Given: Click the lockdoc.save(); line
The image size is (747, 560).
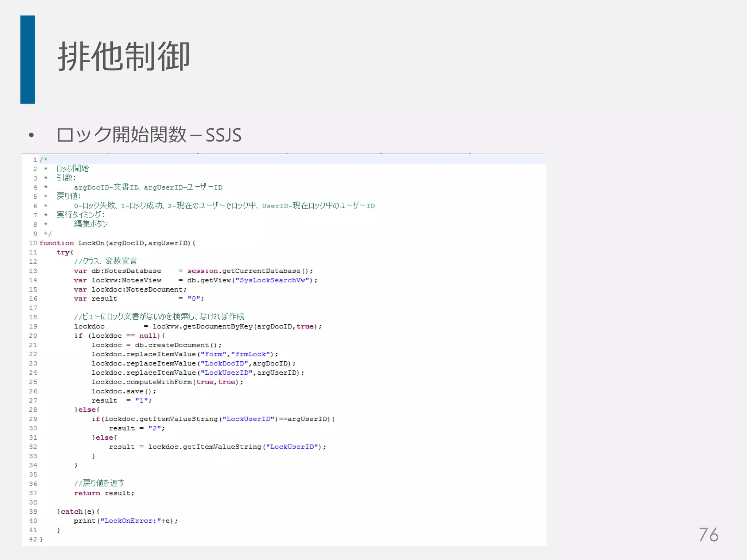Looking at the screenshot, I should click(124, 391).
